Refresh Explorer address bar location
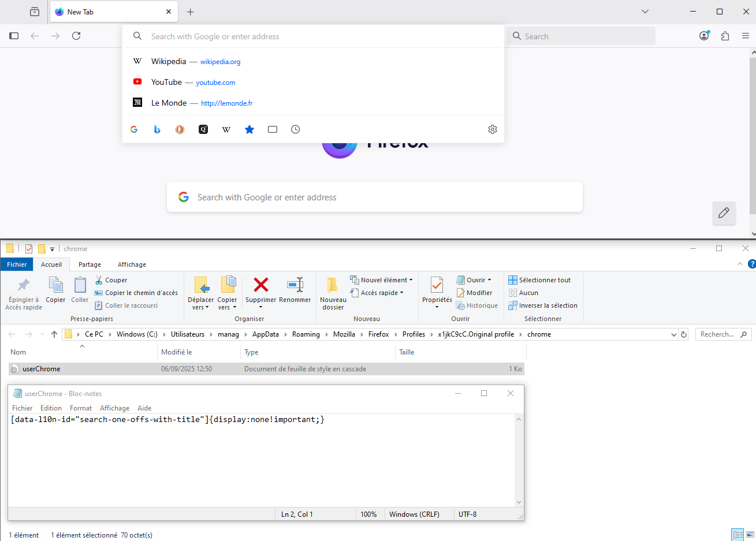 (684, 334)
